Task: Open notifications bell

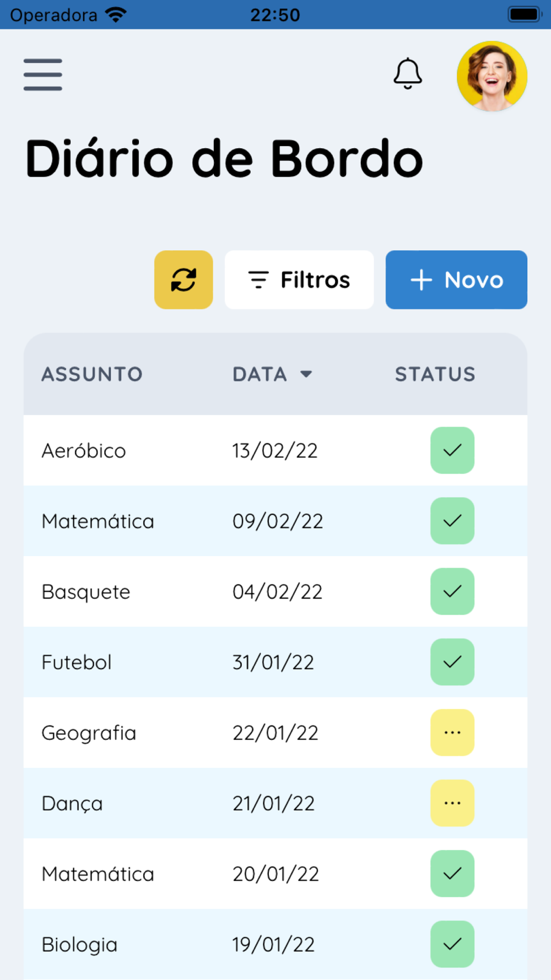Action: [408, 73]
